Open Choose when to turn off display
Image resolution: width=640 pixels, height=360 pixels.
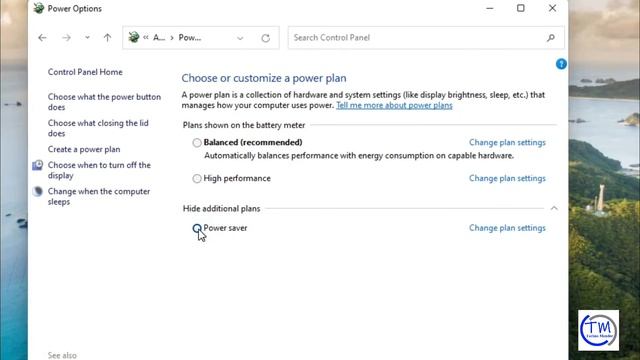(99, 170)
